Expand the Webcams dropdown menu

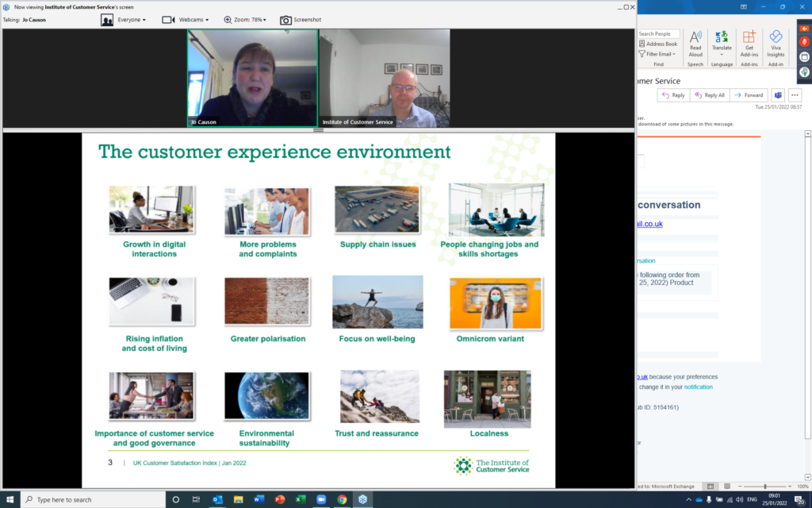click(187, 20)
